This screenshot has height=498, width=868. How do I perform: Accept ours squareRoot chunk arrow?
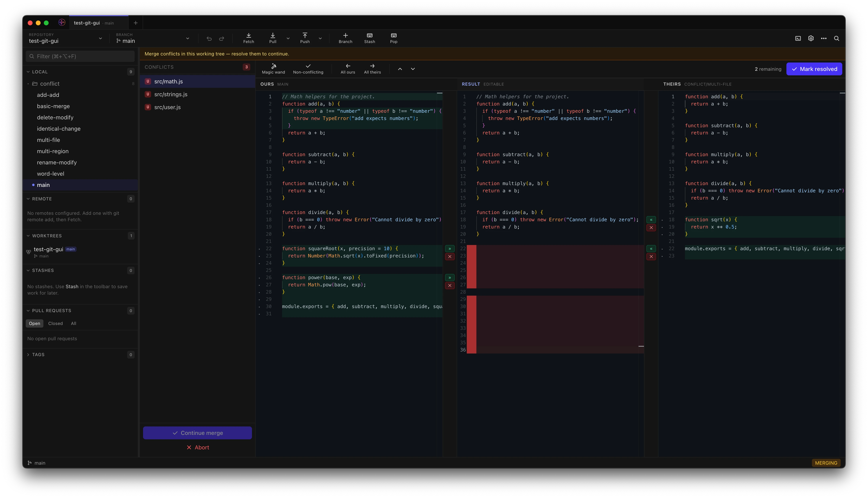pyautogui.click(x=449, y=249)
